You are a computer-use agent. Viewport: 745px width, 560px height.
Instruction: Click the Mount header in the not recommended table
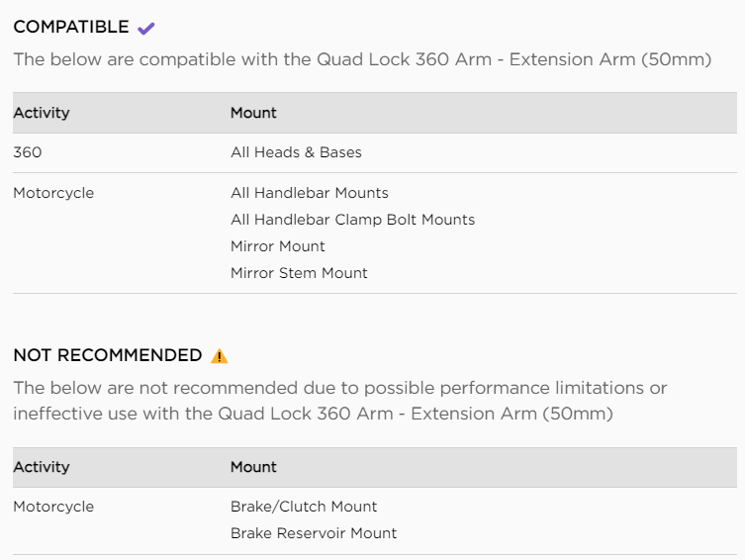tap(253, 467)
